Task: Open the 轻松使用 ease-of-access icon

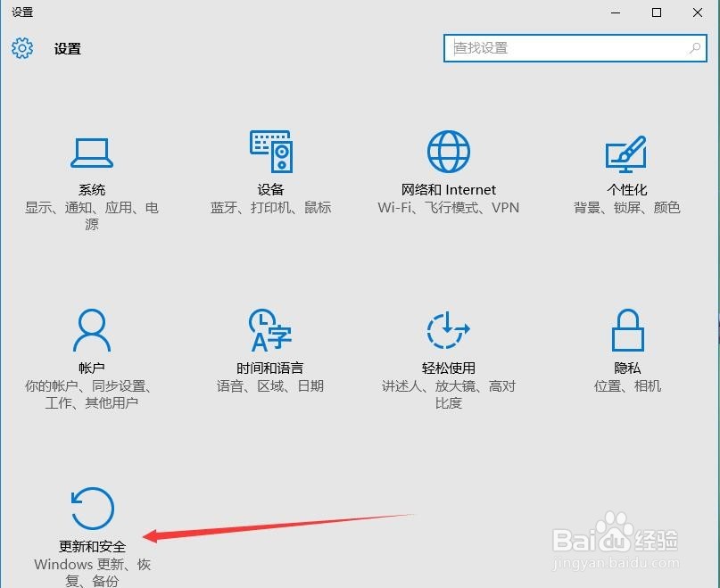Action: 448,330
